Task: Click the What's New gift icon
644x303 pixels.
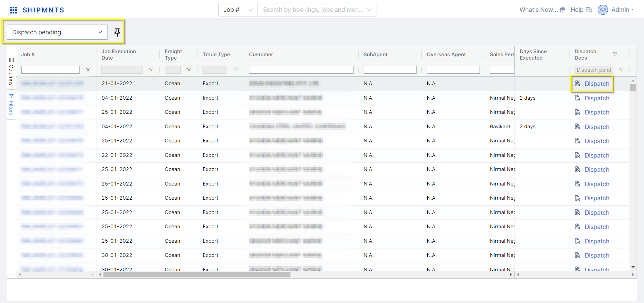Action: point(562,10)
